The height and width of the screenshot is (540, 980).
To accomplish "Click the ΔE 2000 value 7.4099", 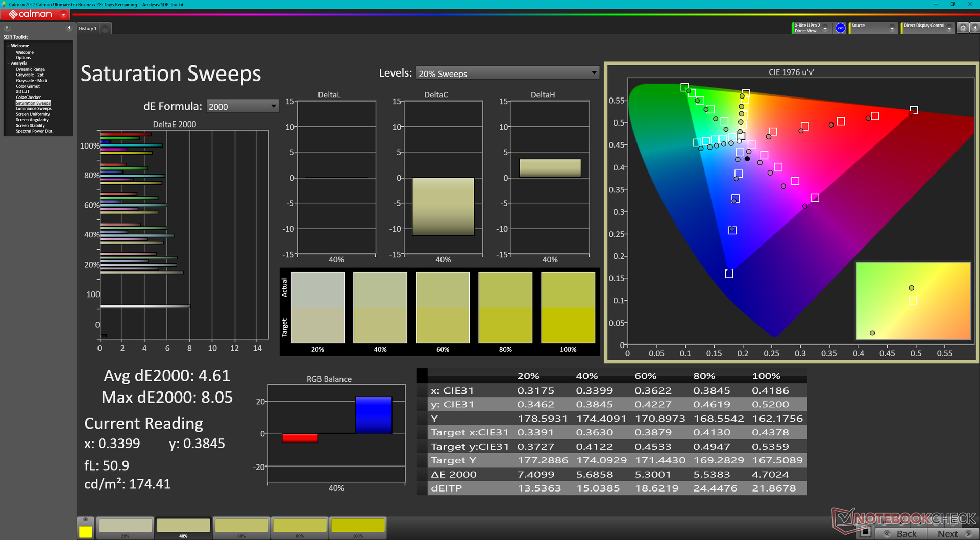I will pos(535,475).
